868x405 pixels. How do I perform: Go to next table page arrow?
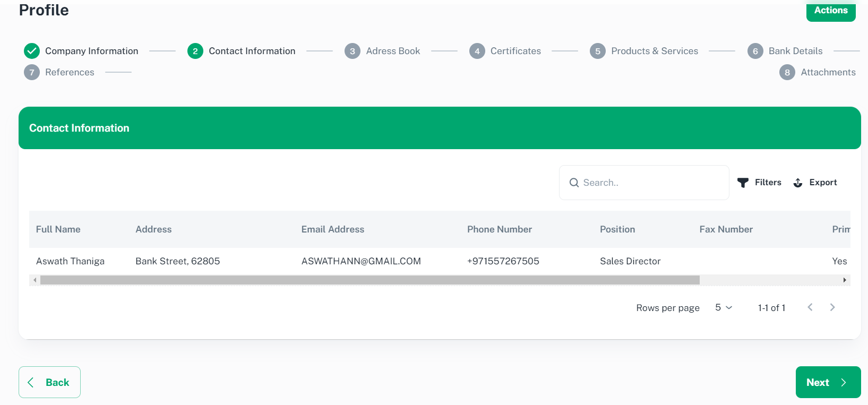point(832,307)
